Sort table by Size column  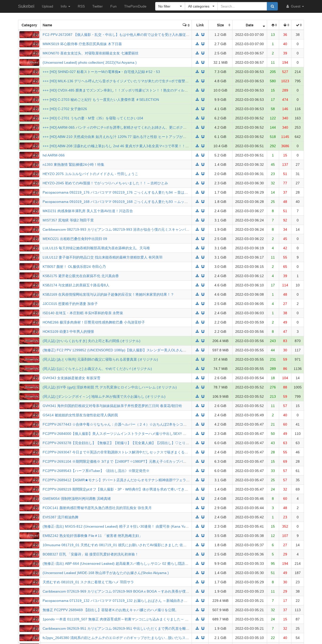pyautogui.click(x=220, y=25)
